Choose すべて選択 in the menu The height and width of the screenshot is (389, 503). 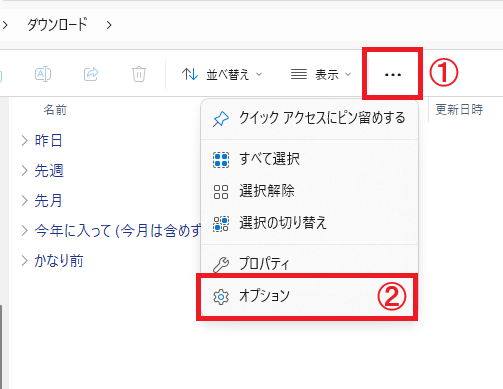(309, 159)
